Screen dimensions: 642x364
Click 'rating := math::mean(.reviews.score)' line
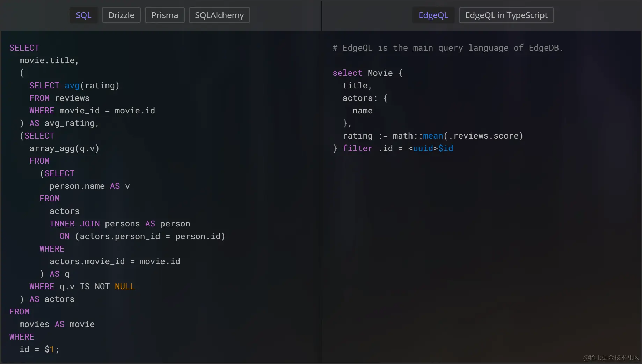coord(433,136)
